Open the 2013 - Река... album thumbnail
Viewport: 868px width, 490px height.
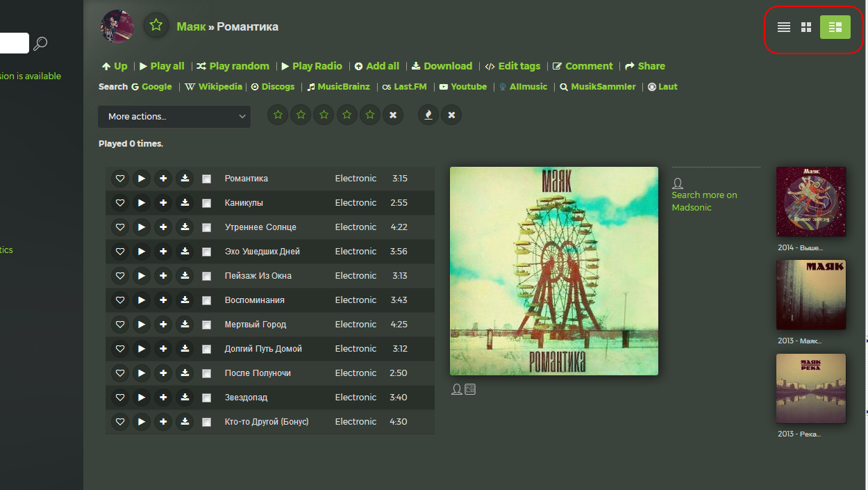click(x=811, y=389)
